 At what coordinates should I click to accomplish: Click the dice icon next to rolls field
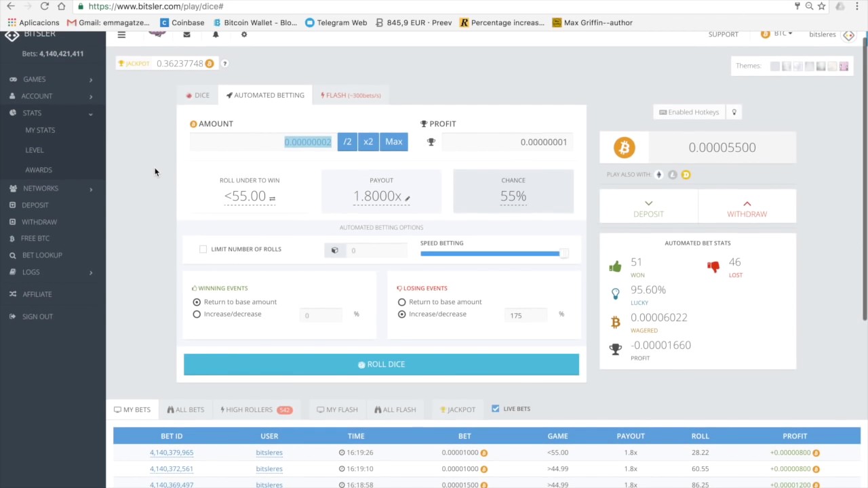pos(334,251)
